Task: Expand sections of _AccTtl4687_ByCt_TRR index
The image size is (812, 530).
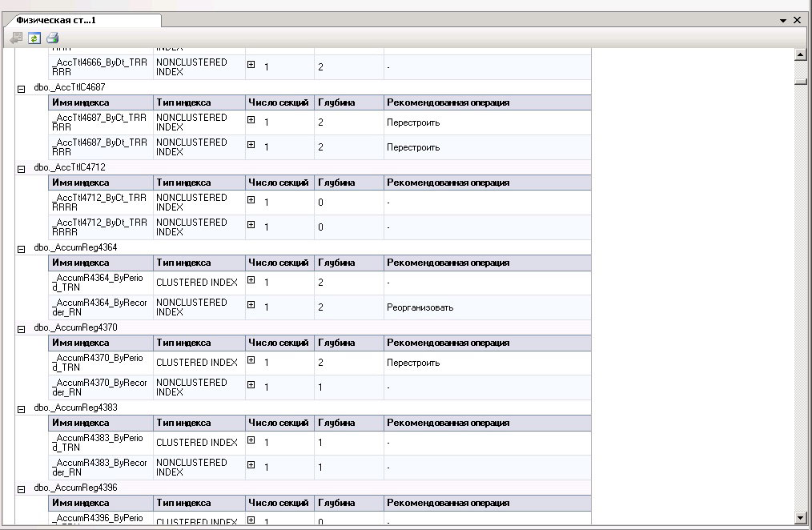Action: [x=251, y=120]
